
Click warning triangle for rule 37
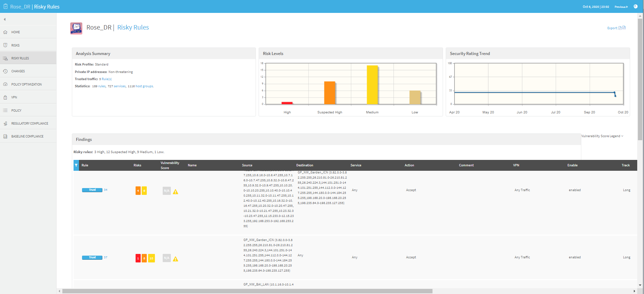click(x=176, y=259)
